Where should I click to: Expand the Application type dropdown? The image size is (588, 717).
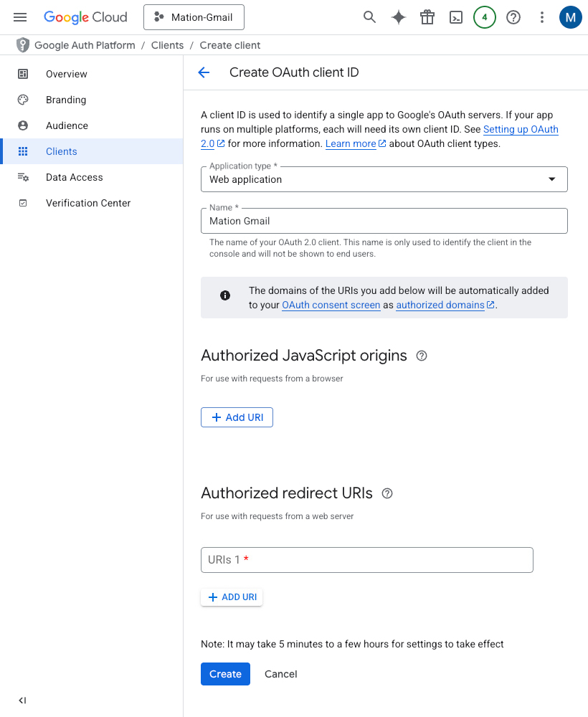[384, 179]
